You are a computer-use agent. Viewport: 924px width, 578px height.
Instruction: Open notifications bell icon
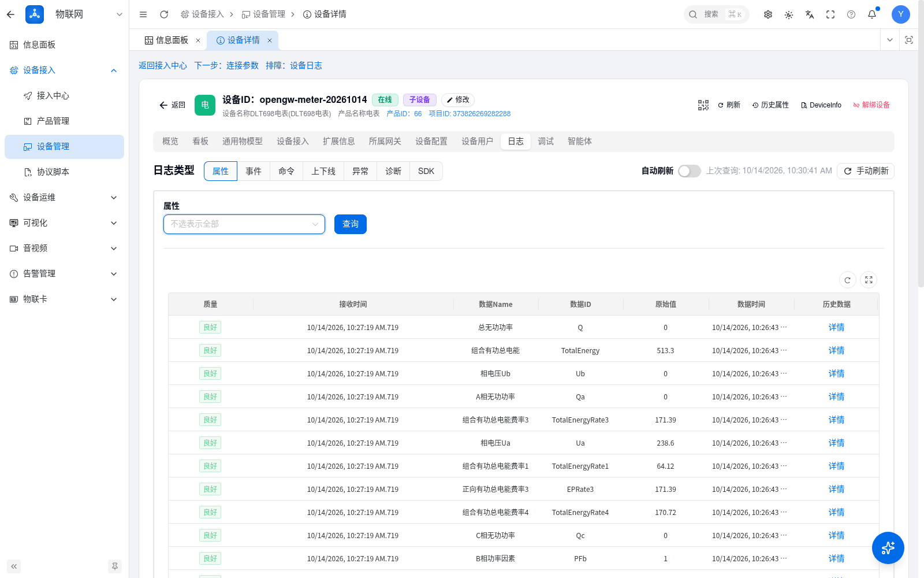tap(872, 14)
